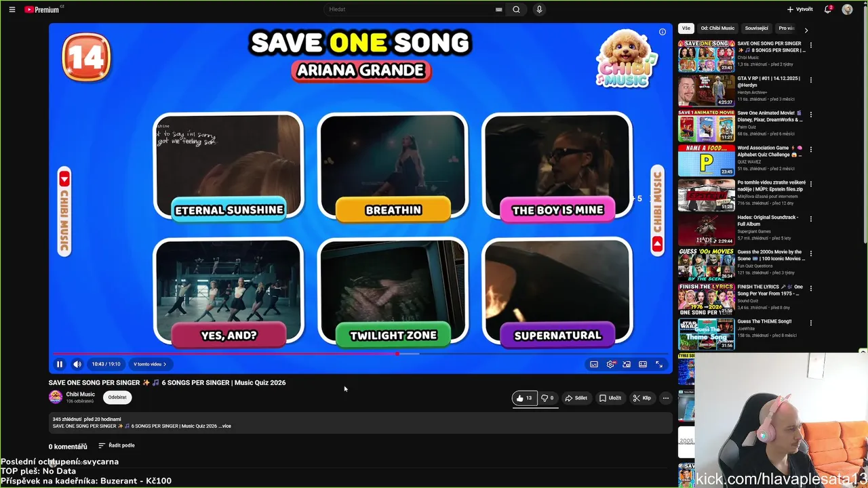Open options for 'Guess The THEME Song' suggestion

click(x=811, y=322)
